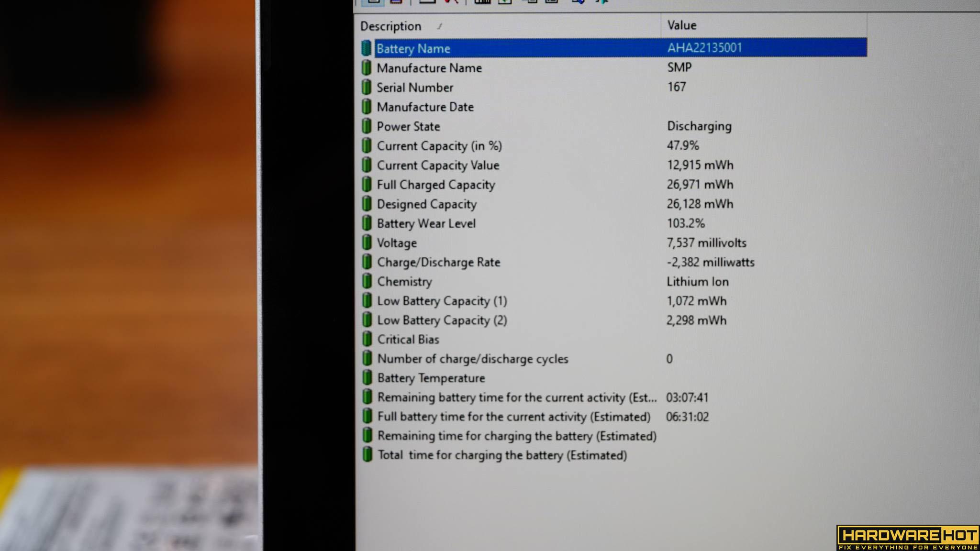Screen dimensions: 980x551
Task: Select the Battery Wear Level row
Action: (x=426, y=223)
